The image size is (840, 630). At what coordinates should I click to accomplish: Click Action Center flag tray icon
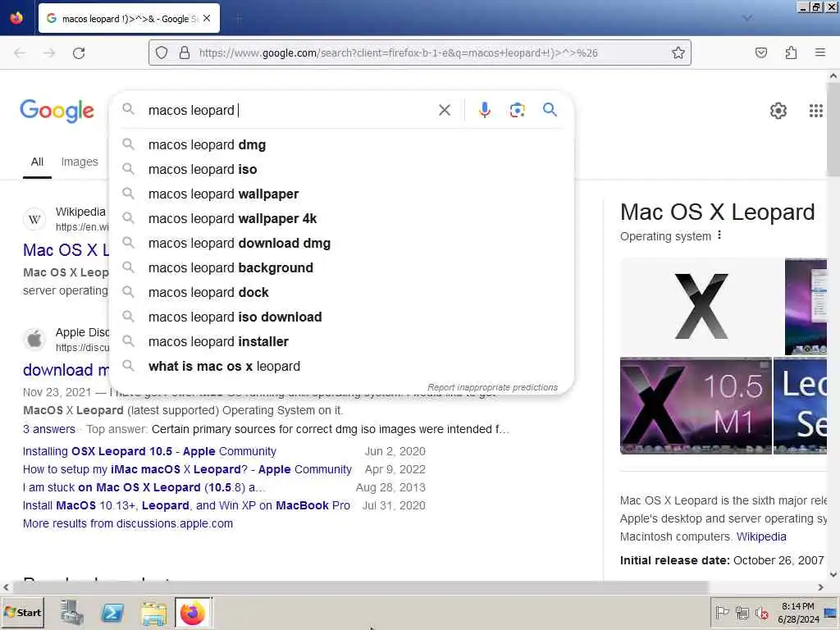click(722, 612)
